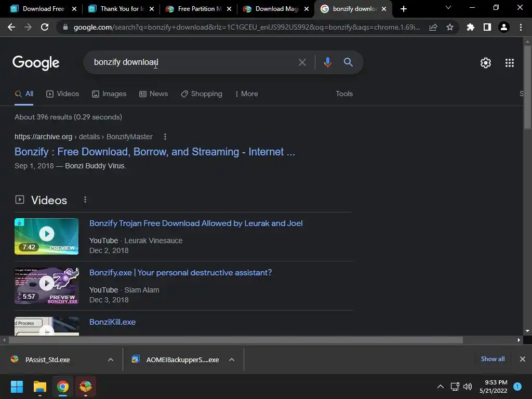Open a new browser tab

point(403,9)
